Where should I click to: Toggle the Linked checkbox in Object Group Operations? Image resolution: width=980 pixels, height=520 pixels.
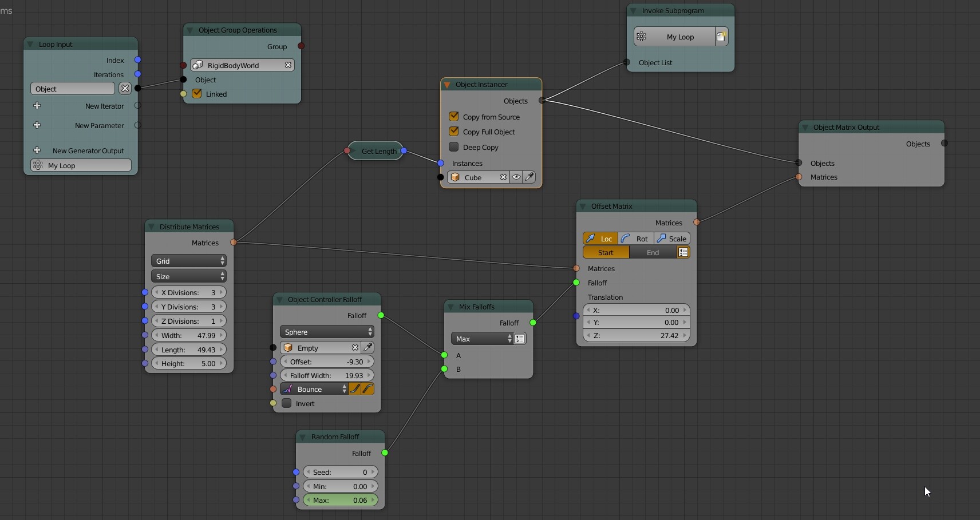(197, 94)
